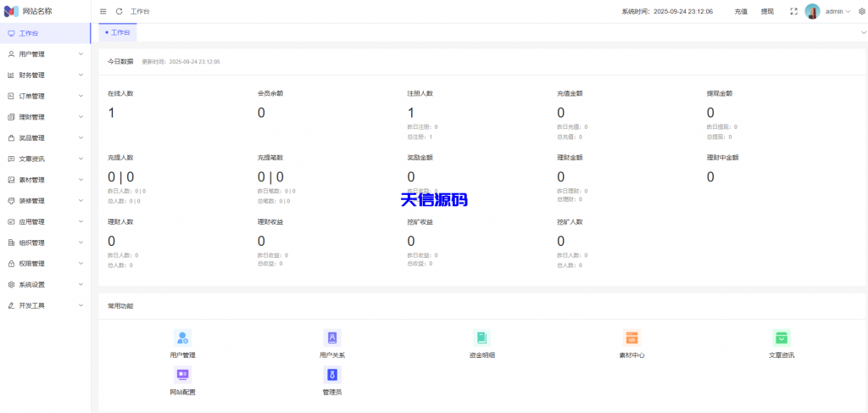Open the admin account dropdown

tap(837, 12)
